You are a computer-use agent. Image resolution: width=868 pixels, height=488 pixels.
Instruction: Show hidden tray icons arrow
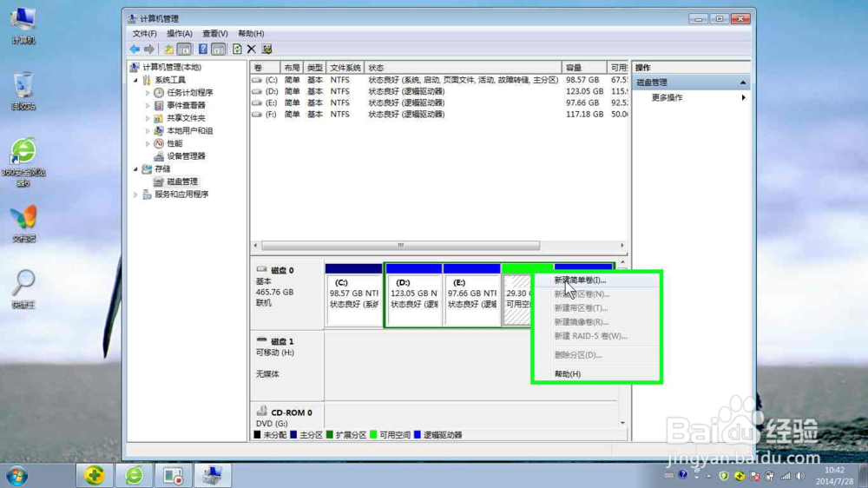coord(708,476)
